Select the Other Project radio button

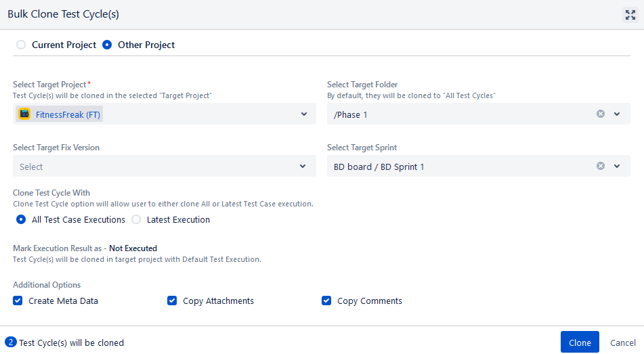(107, 45)
